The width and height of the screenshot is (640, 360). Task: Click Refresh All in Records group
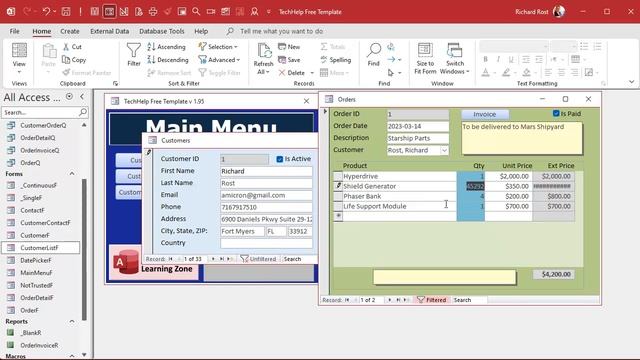click(263, 59)
